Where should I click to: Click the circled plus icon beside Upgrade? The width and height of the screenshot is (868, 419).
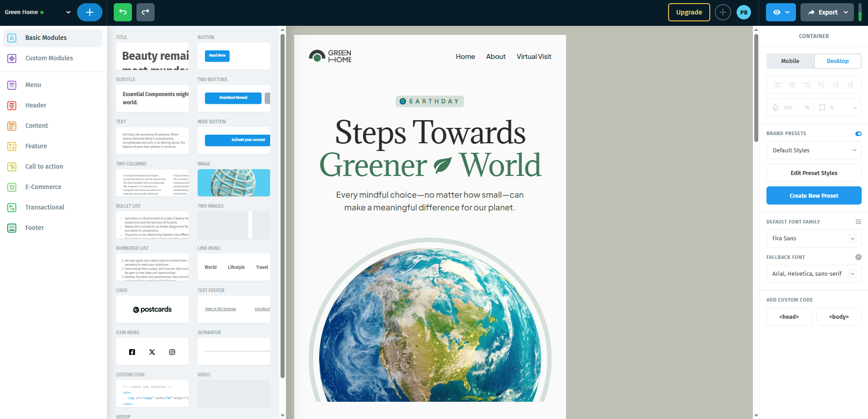tap(723, 12)
